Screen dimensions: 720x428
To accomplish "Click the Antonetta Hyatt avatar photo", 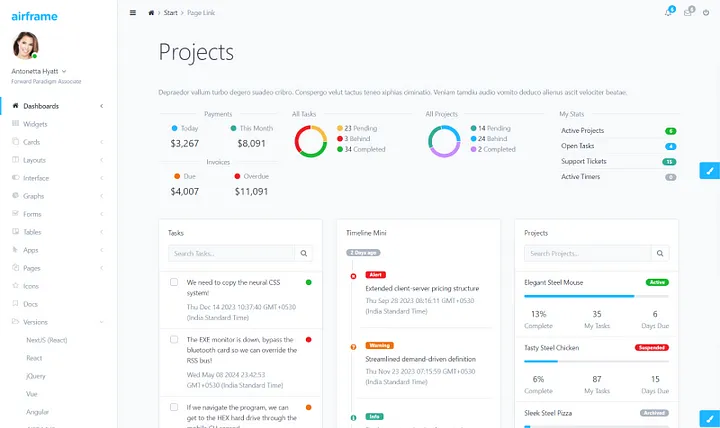I will 25,45.
